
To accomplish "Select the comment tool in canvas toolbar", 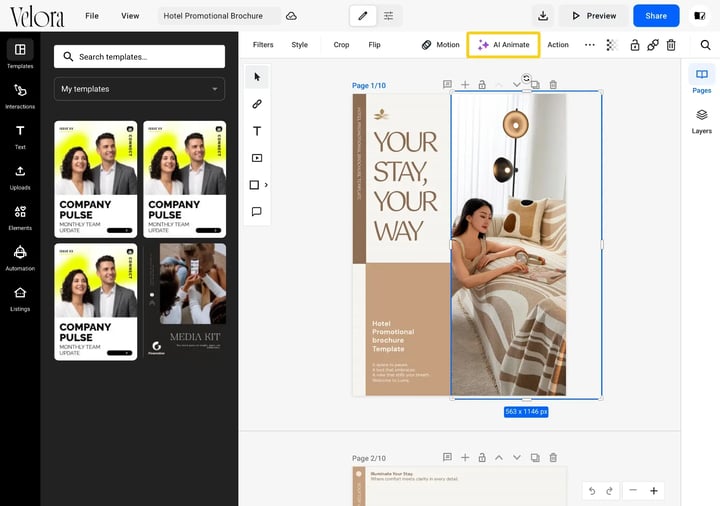I will tap(257, 212).
